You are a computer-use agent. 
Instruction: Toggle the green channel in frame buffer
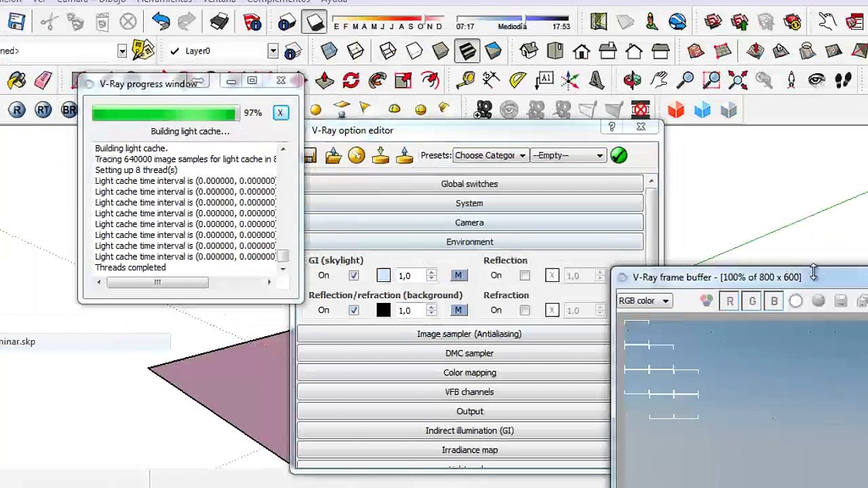point(752,301)
